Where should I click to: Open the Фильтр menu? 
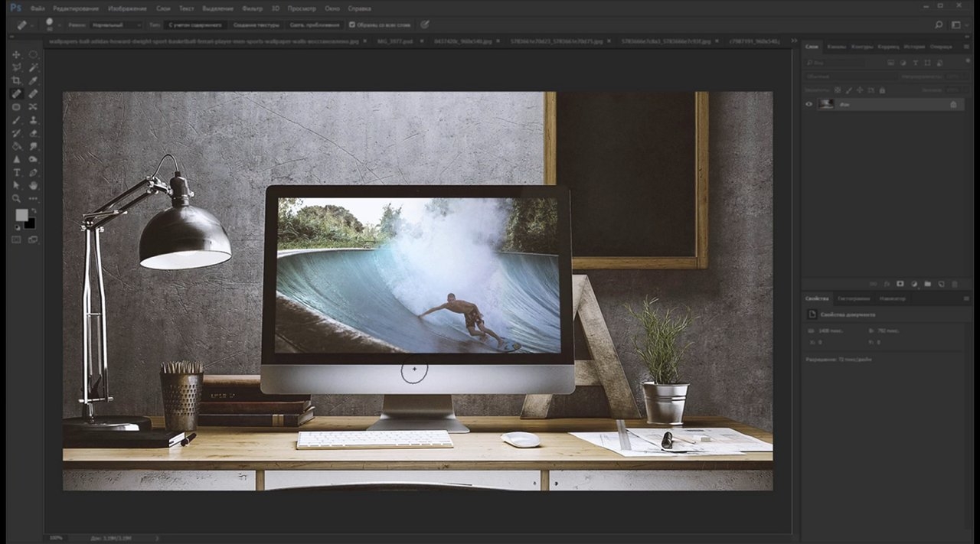[x=252, y=8]
